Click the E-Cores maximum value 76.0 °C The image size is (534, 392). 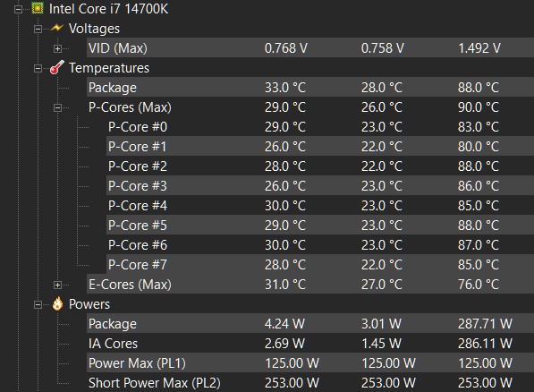479,285
